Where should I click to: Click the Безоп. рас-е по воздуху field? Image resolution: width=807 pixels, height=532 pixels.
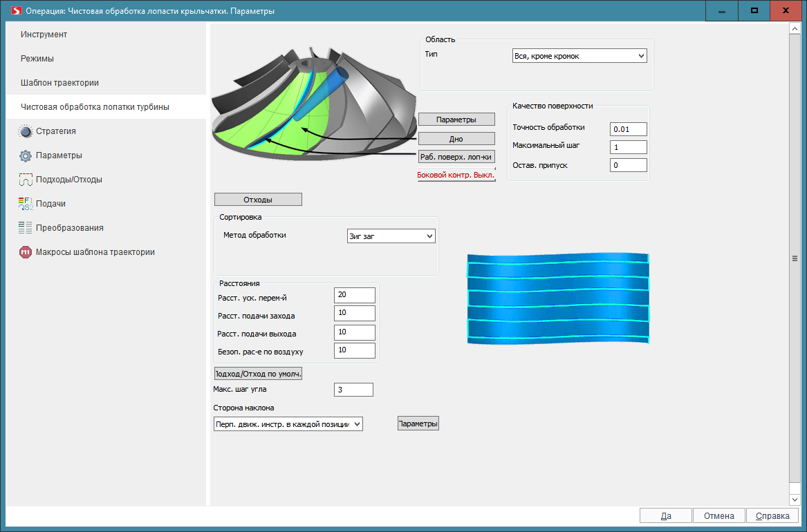click(355, 350)
